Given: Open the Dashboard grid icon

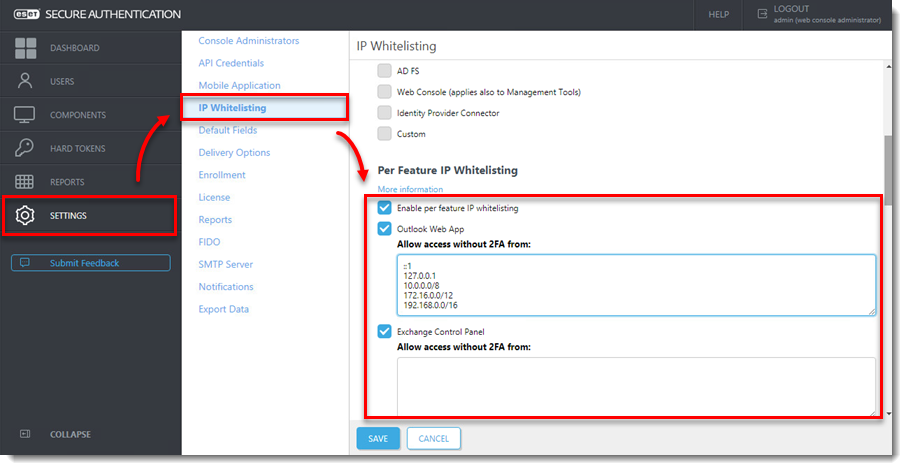Looking at the screenshot, I should [x=25, y=48].
